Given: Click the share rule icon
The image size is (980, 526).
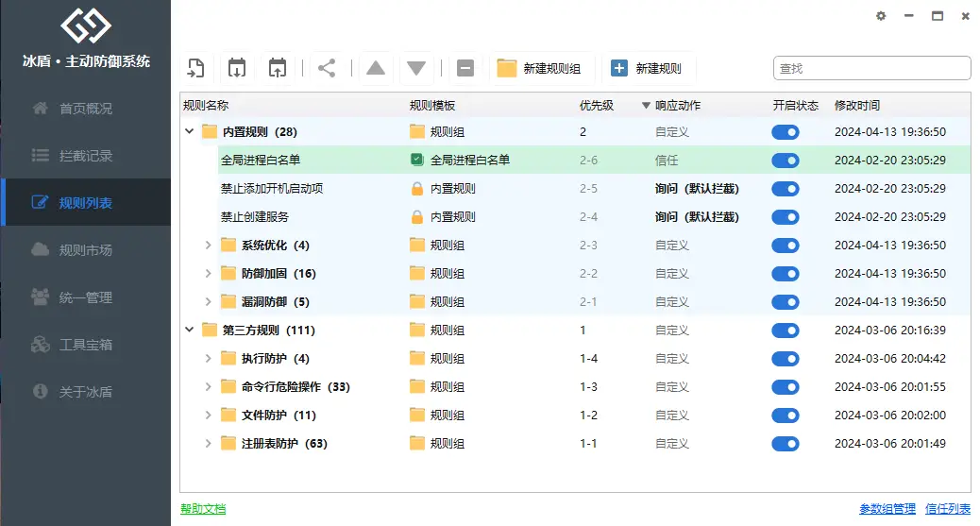Looking at the screenshot, I should [327, 68].
